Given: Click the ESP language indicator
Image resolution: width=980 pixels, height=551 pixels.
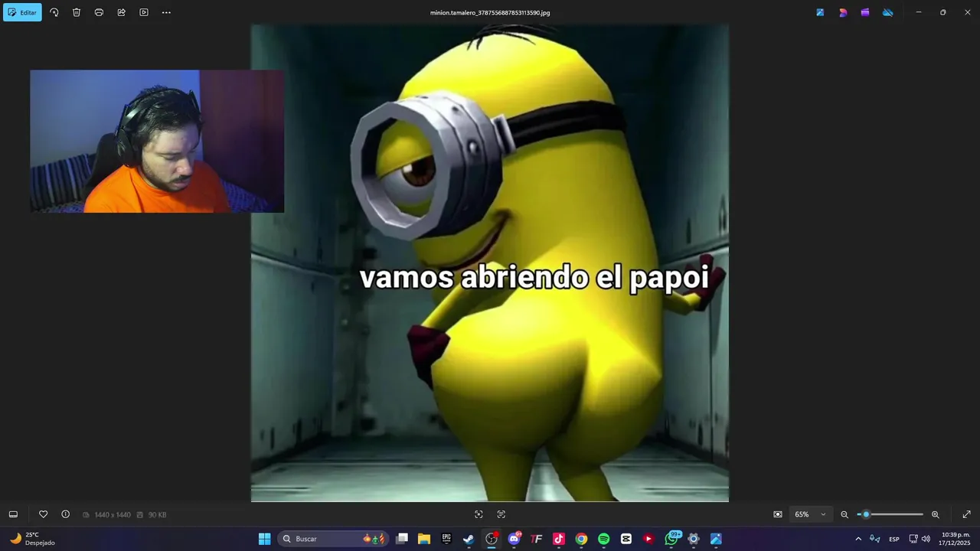Looking at the screenshot, I should point(894,540).
